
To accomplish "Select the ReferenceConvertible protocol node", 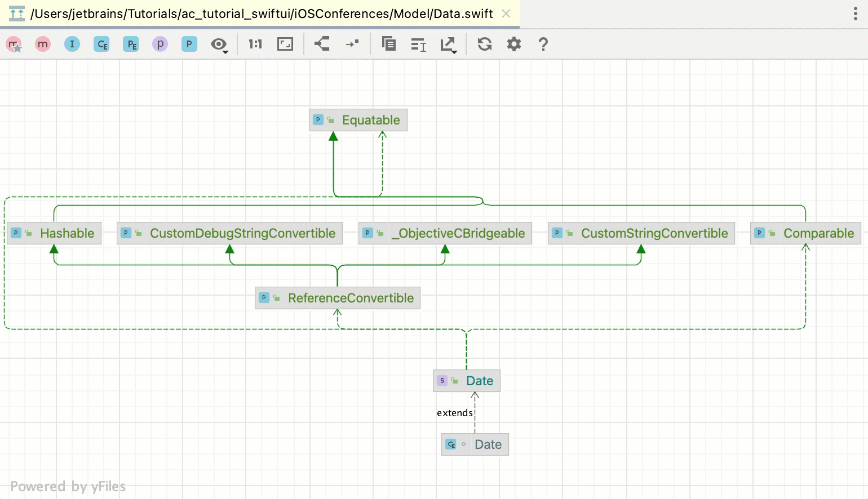I will [x=338, y=298].
